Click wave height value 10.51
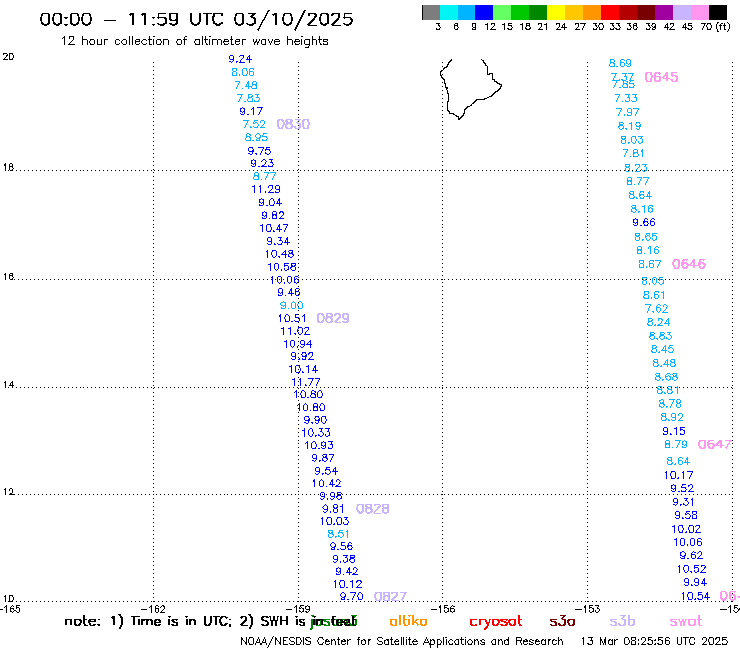The image size is (740, 650). [x=292, y=318]
